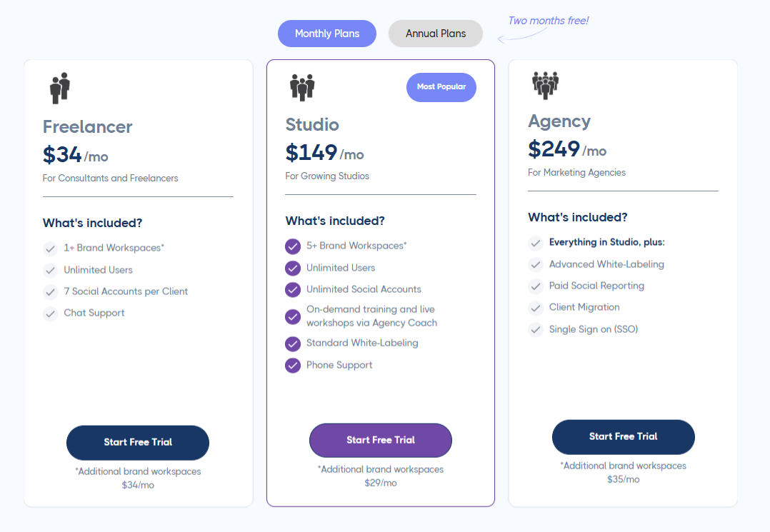Start the free trial for Studio
770x532 pixels.
point(380,440)
